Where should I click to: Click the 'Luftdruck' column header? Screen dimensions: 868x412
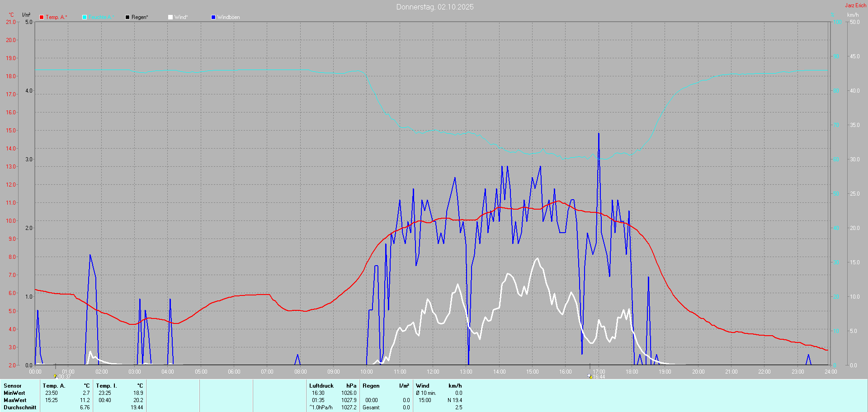(x=321, y=386)
